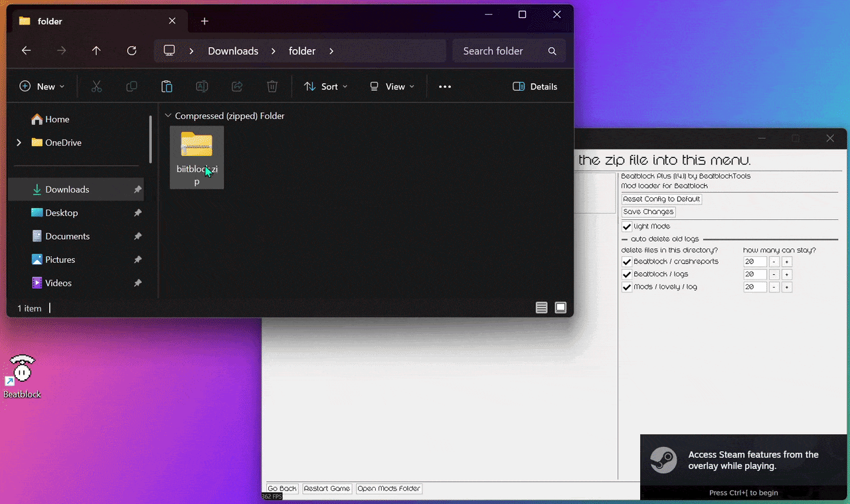850x504 pixels.
Task: Click the forward navigation arrow in File Explorer
Action: tap(61, 50)
